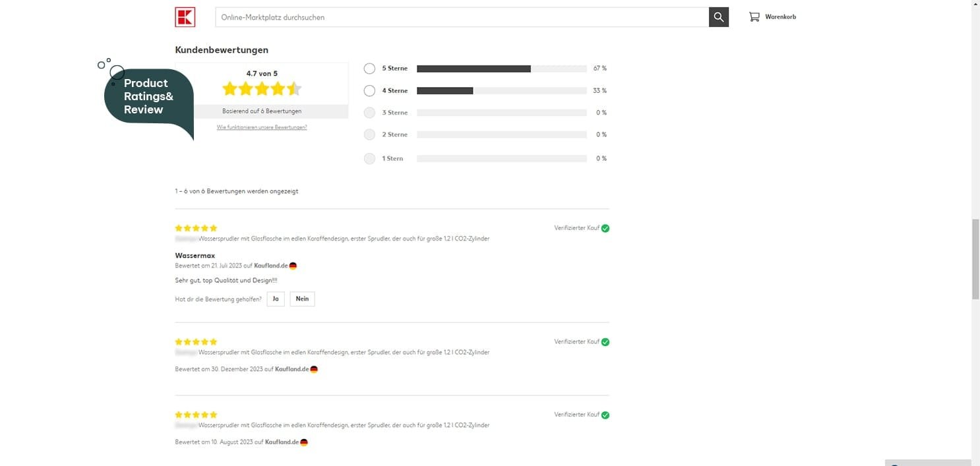980x466 pixels.
Task: Select the 5 Sterne filter radio button
Action: click(369, 69)
